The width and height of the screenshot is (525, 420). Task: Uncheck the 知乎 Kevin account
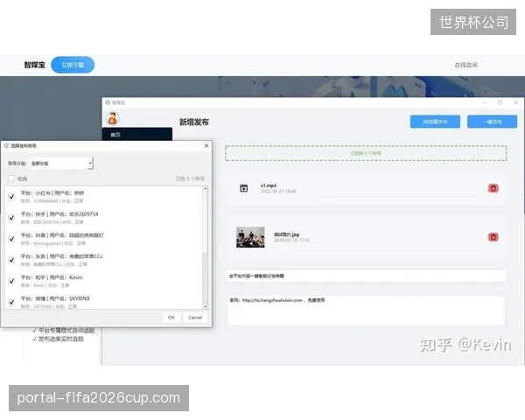(x=11, y=281)
